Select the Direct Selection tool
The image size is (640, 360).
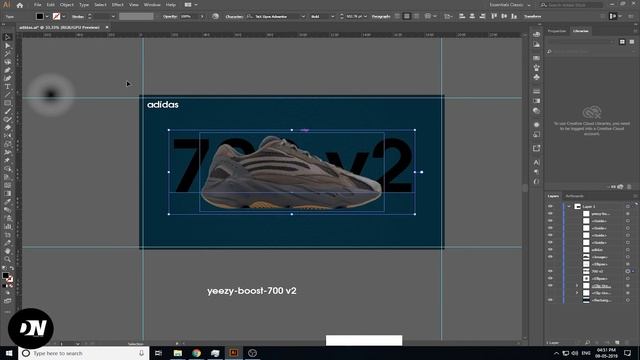[x=7, y=45]
